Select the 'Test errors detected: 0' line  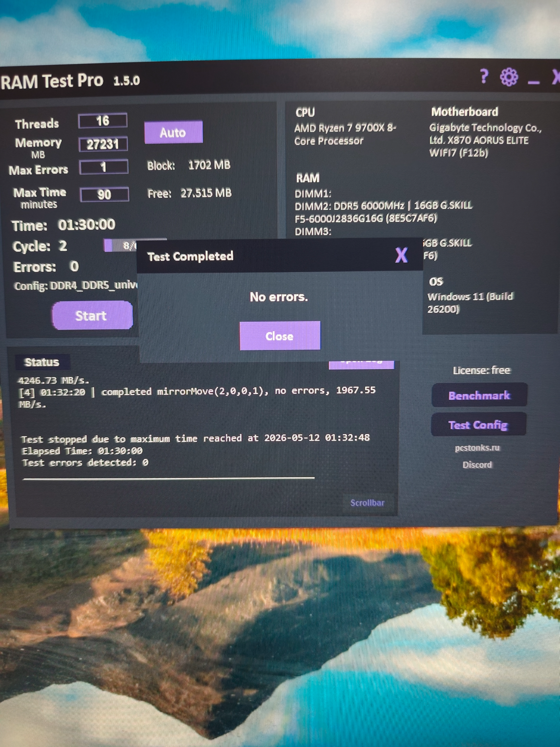(85, 462)
